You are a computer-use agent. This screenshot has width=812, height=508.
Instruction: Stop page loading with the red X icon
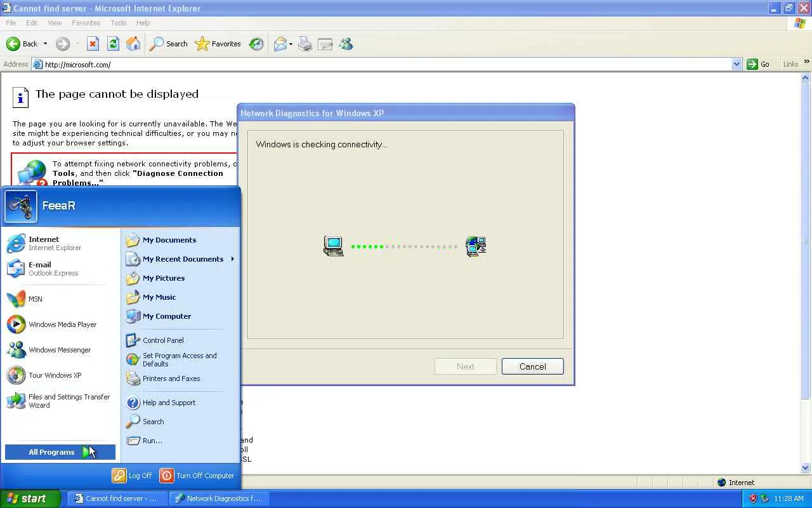pos(93,44)
